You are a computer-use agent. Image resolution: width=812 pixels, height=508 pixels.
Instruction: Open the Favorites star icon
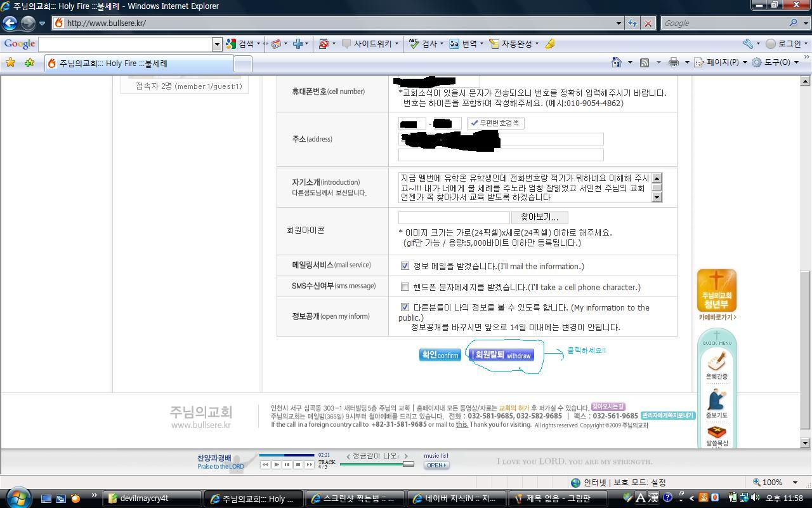click(10, 62)
